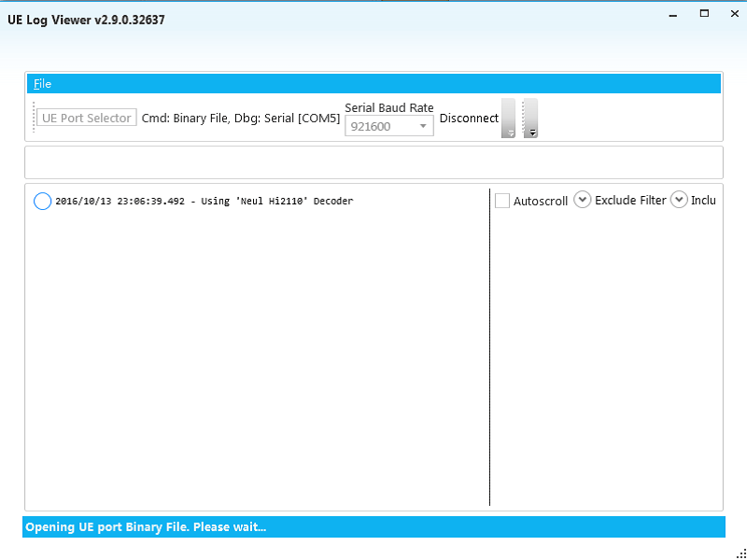Click the 'Opening UE port Binary File' status message
Screen dimensions: 747x560
pyautogui.click(x=146, y=527)
